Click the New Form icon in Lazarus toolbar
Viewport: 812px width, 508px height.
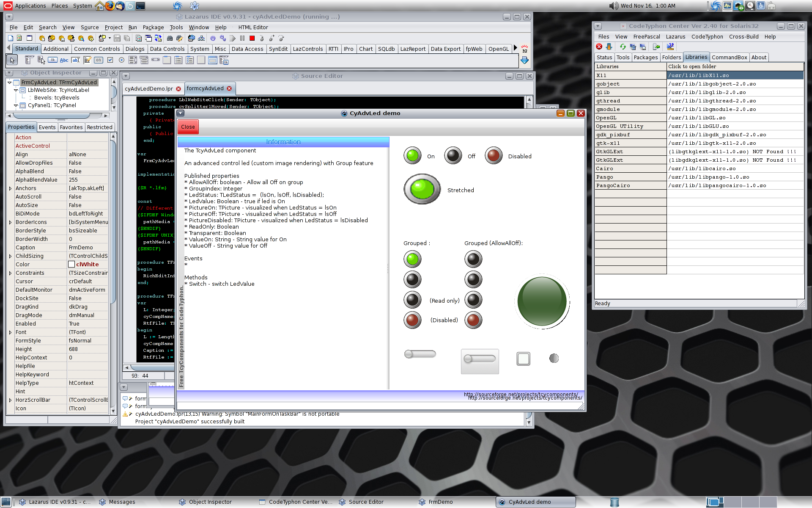point(29,38)
